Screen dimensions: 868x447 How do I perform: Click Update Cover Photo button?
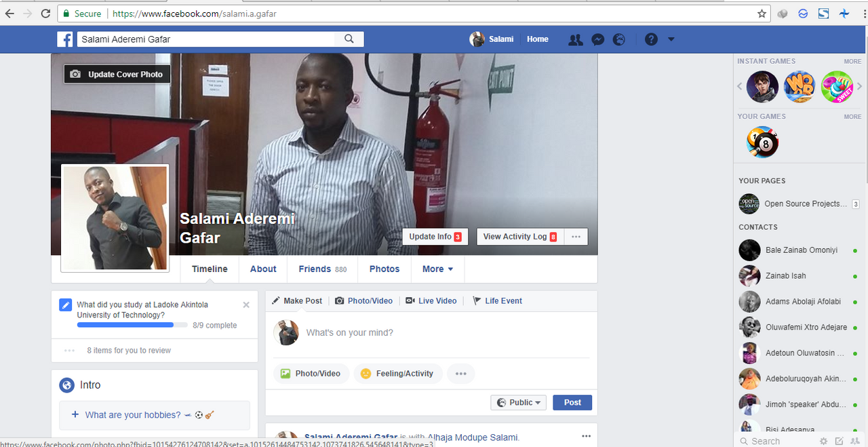pyautogui.click(x=117, y=74)
